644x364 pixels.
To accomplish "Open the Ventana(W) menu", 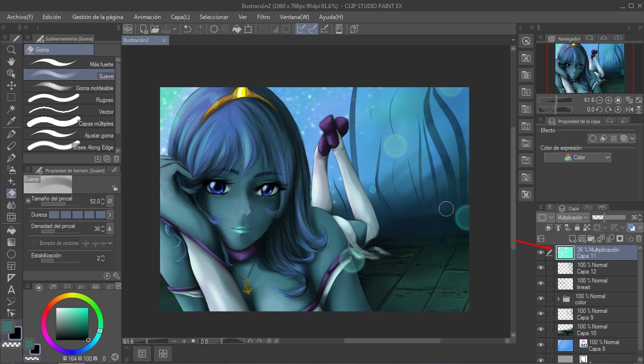I will [294, 17].
